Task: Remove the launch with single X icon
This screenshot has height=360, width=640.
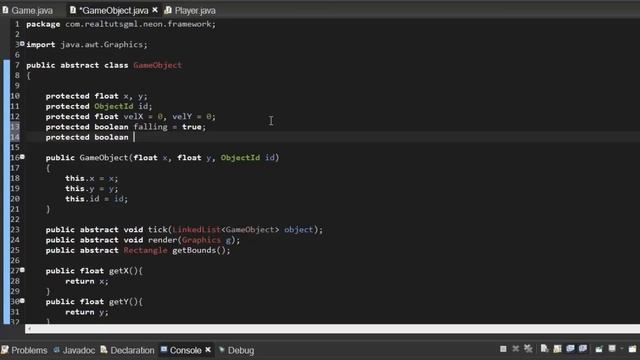Action: 516,349
